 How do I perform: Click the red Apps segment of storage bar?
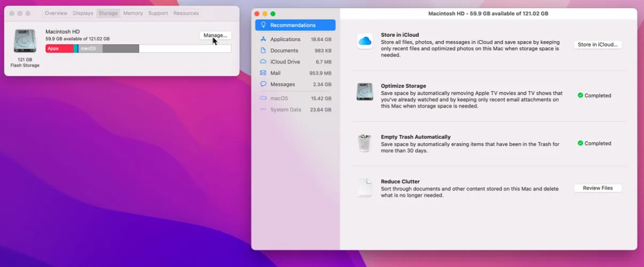59,49
